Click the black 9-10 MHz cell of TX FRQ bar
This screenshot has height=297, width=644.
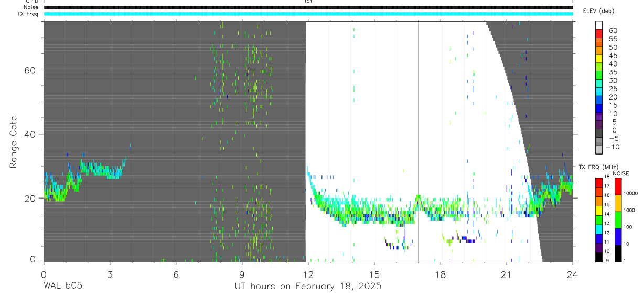pyautogui.click(x=599, y=257)
